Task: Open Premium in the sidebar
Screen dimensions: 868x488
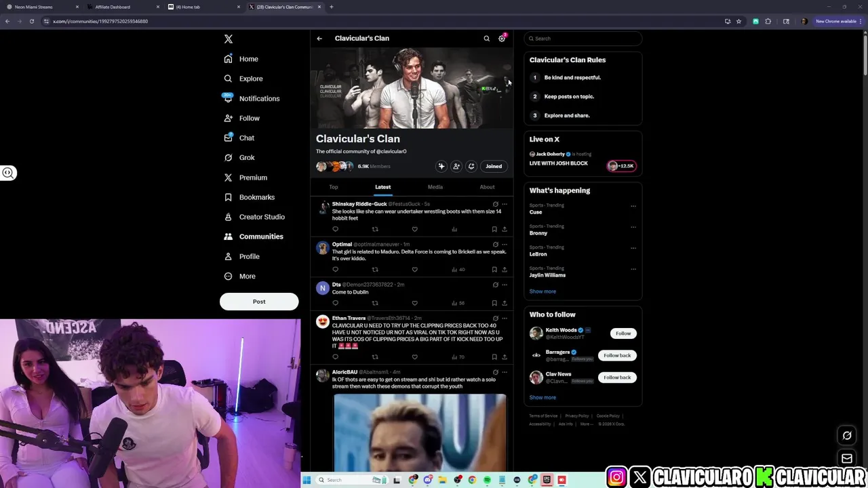Action: (245, 178)
